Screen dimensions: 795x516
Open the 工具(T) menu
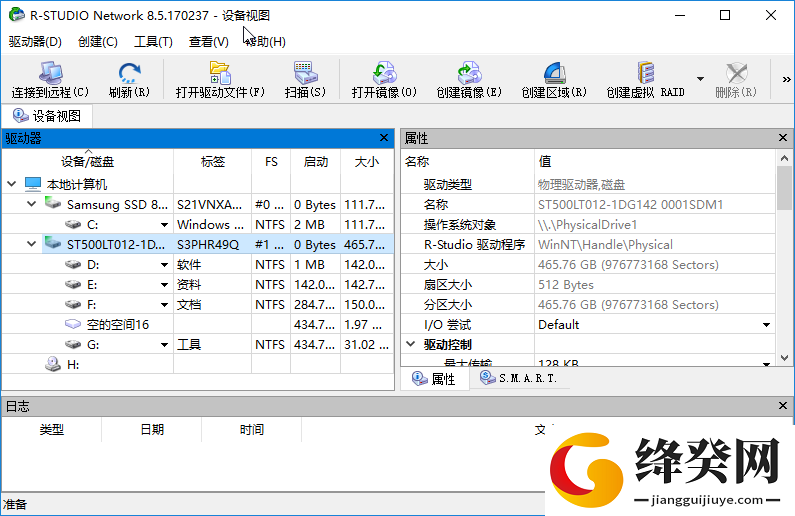pyautogui.click(x=153, y=42)
